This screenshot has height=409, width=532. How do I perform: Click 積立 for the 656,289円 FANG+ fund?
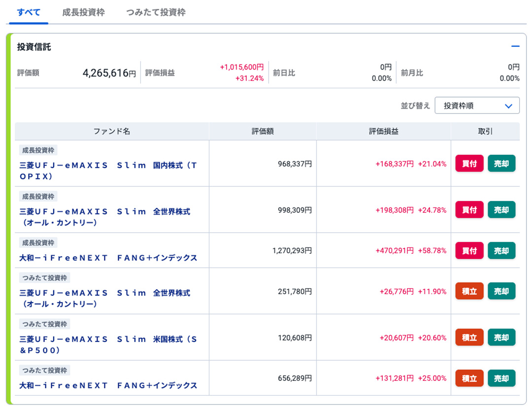click(469, 378)
